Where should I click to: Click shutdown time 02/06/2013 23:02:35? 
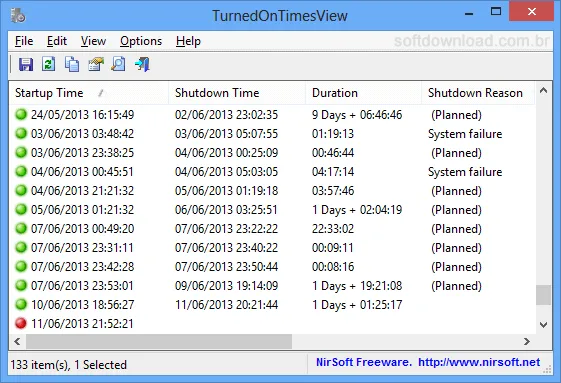[226, 115]
